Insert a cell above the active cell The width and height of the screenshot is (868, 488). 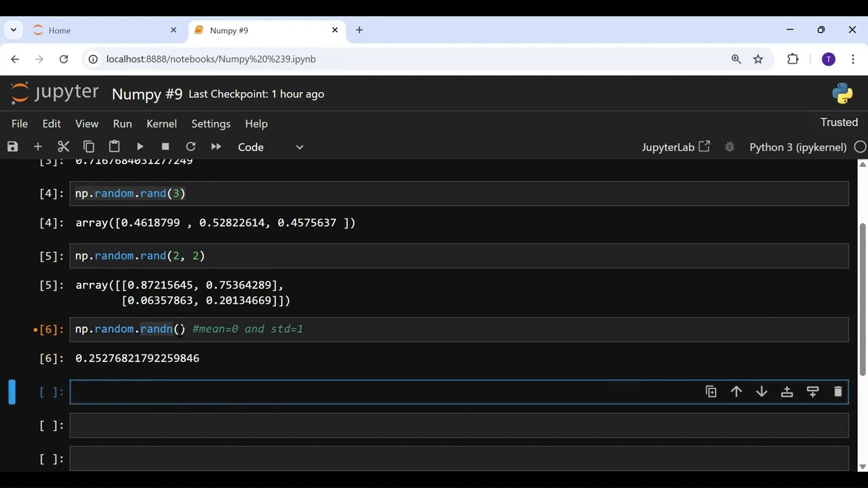click(x=787, y=392)
